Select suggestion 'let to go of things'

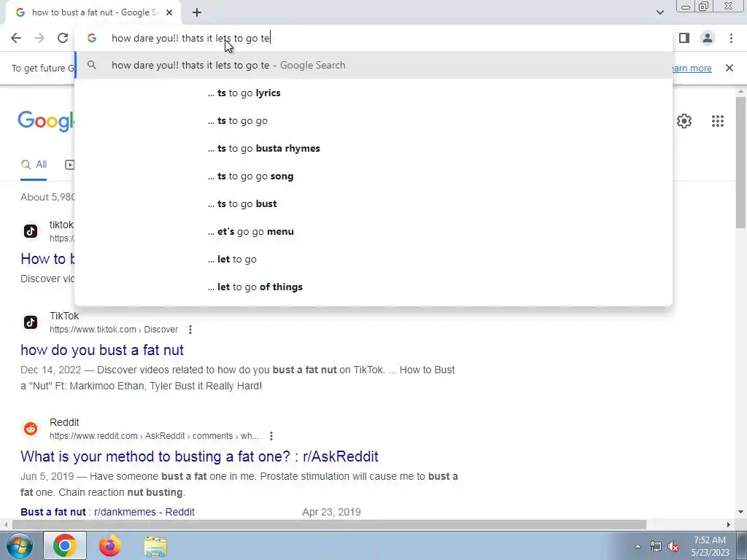pyautogui.click(x=373, y=287)
